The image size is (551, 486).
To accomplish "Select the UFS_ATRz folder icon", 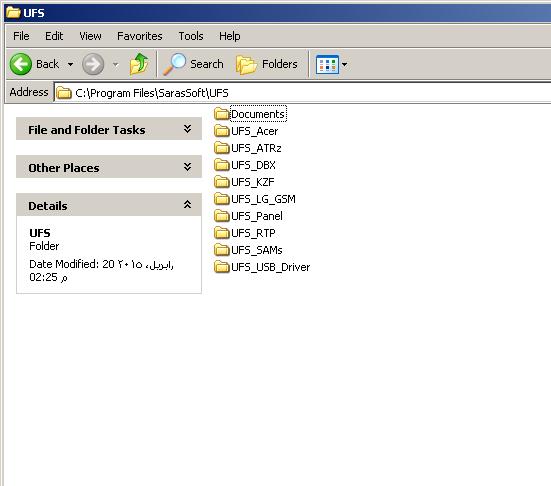I will click(x=222, y=148).
